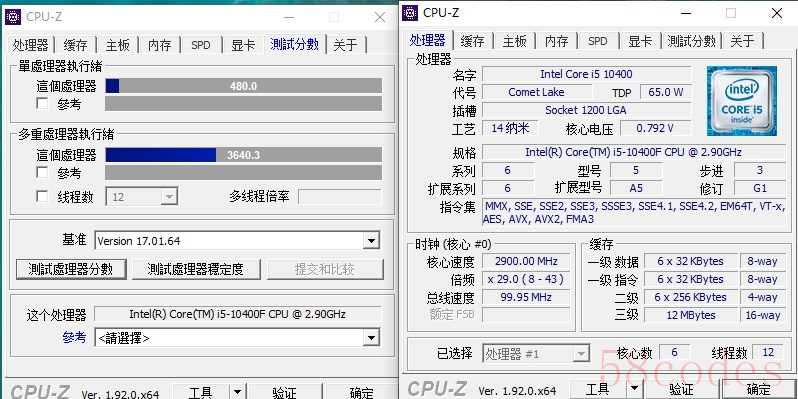Minimize the left CPU-Z window
This screenshot has width=798, height=399.
[289, 18]
